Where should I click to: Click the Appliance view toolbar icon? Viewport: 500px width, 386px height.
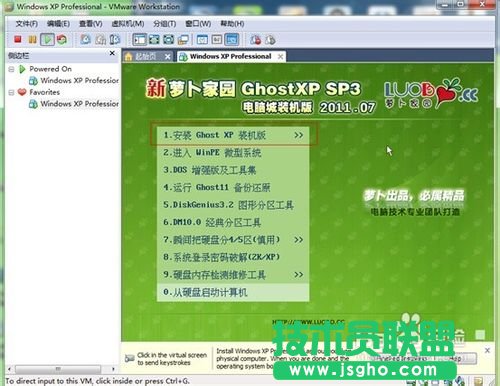click(217, 40)
